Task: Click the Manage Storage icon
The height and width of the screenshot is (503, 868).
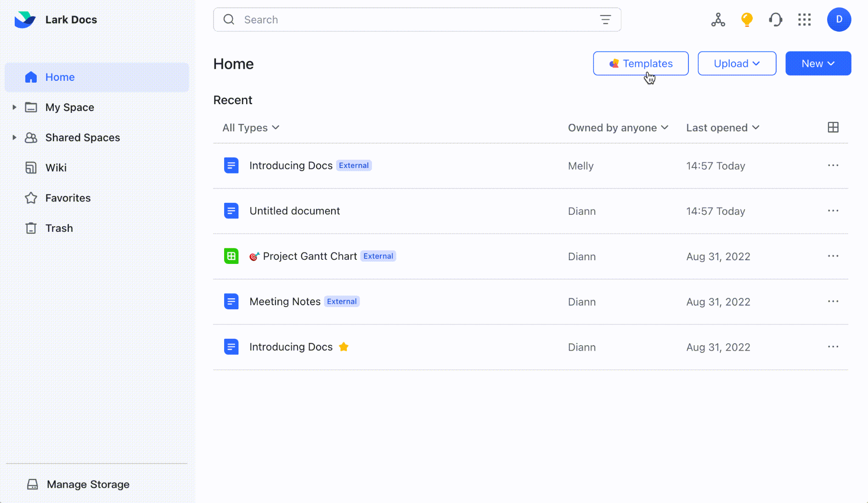Action: click(x=33, y=484)
